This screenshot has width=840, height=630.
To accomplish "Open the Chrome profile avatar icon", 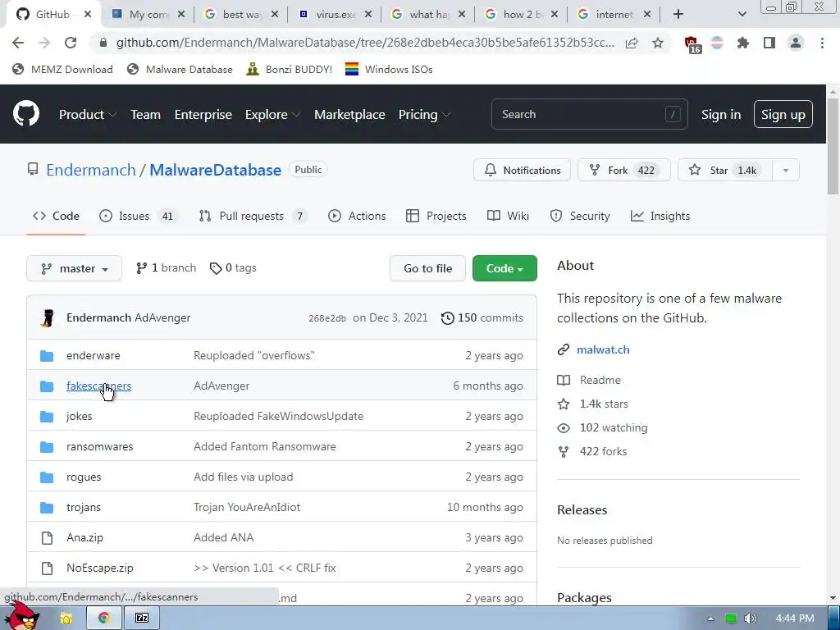I will 796,43.
